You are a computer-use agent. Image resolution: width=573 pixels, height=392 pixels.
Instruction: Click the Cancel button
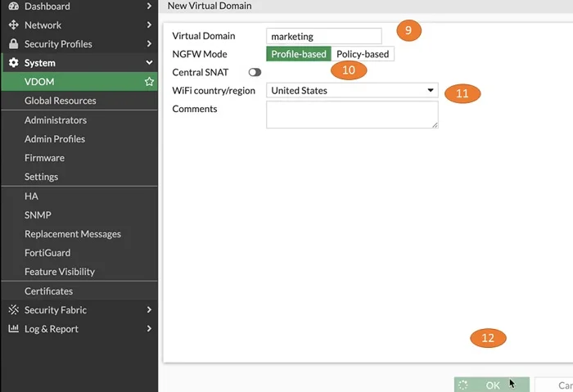click(x=554, y=385)
